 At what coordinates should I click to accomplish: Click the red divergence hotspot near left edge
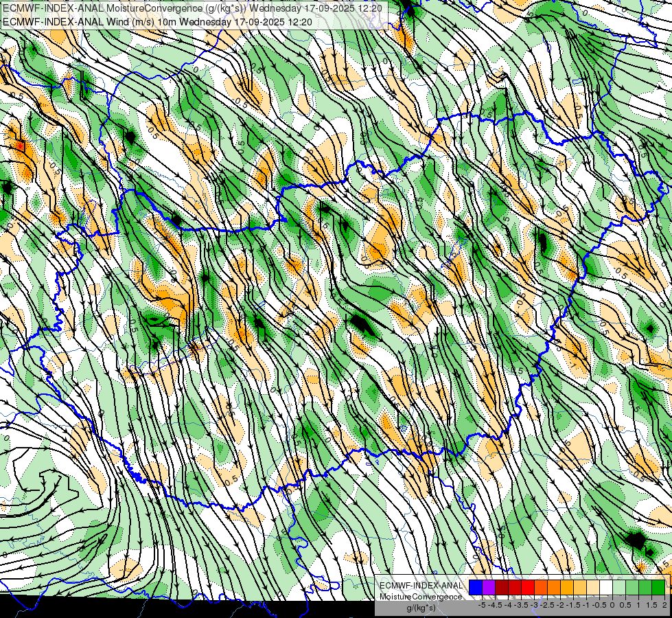coord(20,146)
